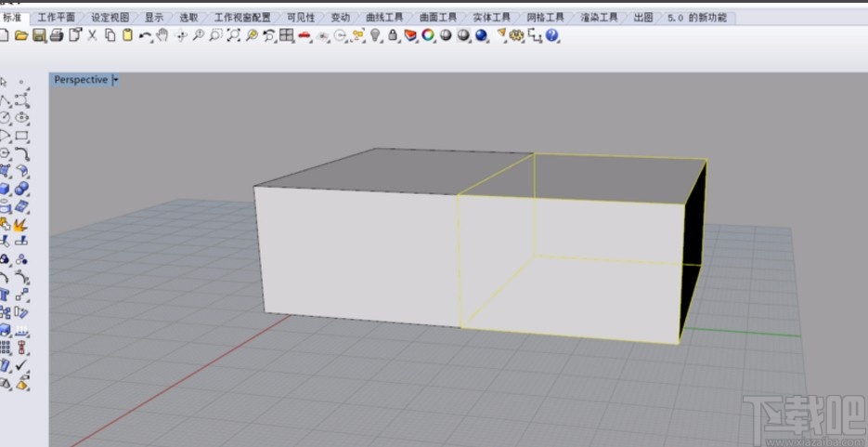The width and height of the screenshot is (868, 447).
Task: Cut selection with the scissors icon
Action: (92, 36)
